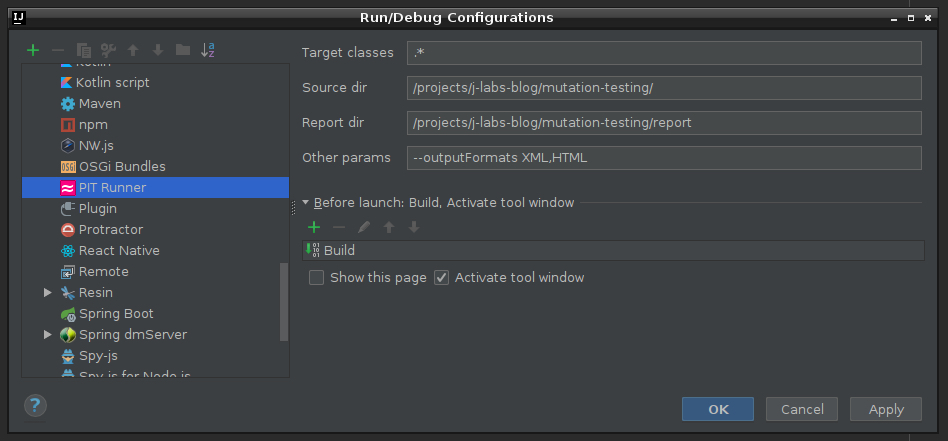This screenshot has height=441, width=948.
Task: Select the Build task row
Action: coord(613,250)
